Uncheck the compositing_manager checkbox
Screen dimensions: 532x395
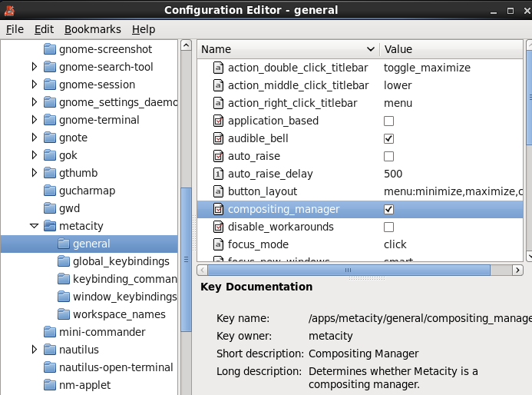[388, 209]
